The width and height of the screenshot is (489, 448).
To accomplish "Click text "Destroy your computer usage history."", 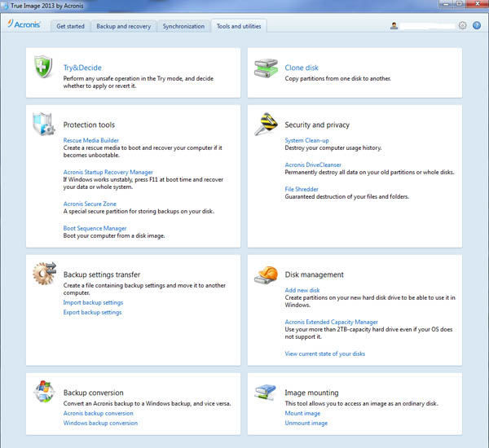I will [x=333, y=147].
